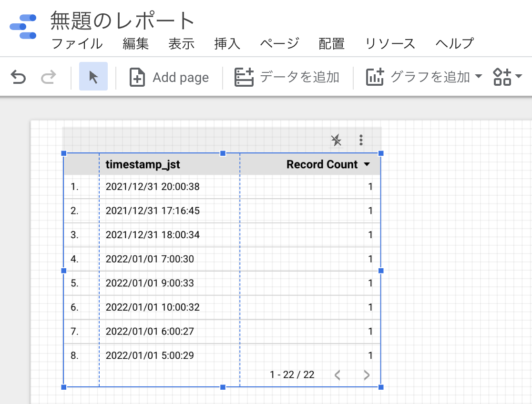The height and width of the screenshot is (404, 532).
Task: Open the ファイル menu
Action: [x=77, y=44]
